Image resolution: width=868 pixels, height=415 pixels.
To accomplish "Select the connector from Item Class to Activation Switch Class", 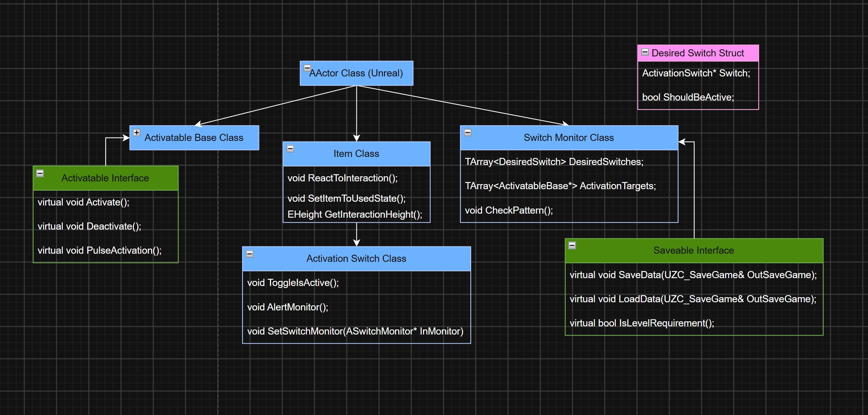I will point(356,234).
